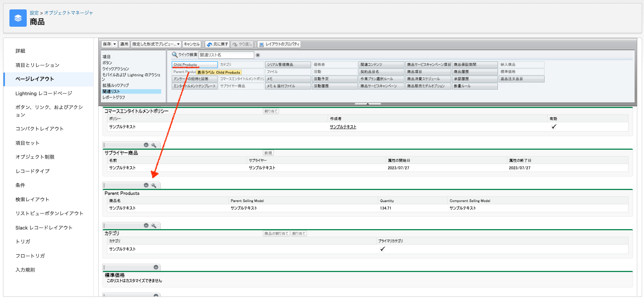Open レコードタイプ in the sidebar
The width and height of the screenshot is (644, 298).
pos(32,171)
